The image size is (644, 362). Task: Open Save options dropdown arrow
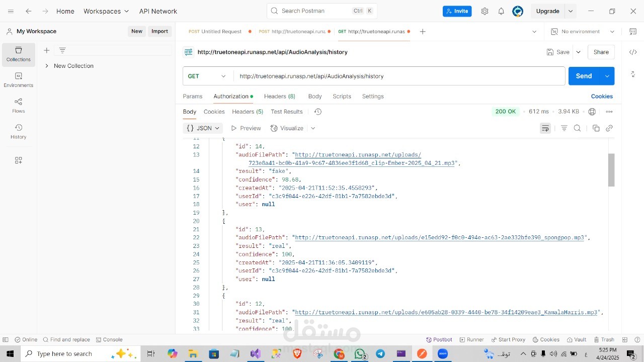578,52
